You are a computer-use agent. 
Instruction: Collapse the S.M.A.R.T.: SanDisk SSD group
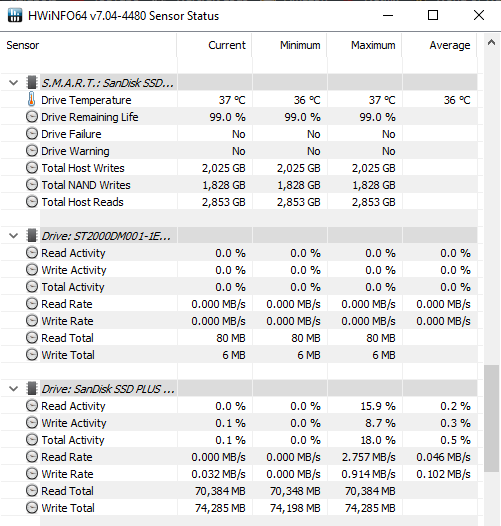(x=13, y=83)
